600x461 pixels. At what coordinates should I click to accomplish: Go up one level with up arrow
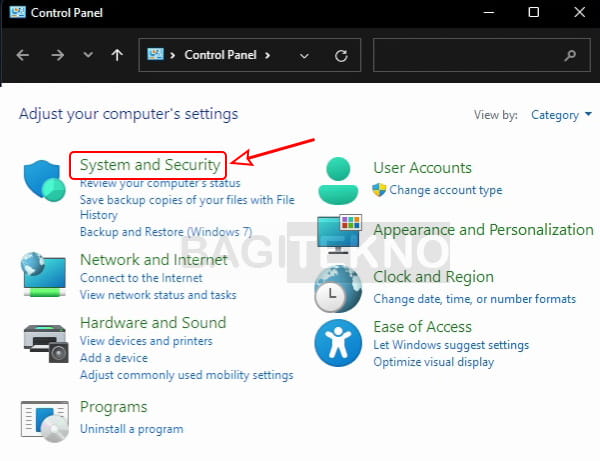117,55
